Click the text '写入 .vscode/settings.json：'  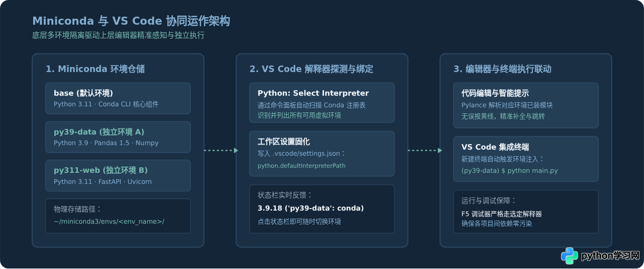point(302,154)
